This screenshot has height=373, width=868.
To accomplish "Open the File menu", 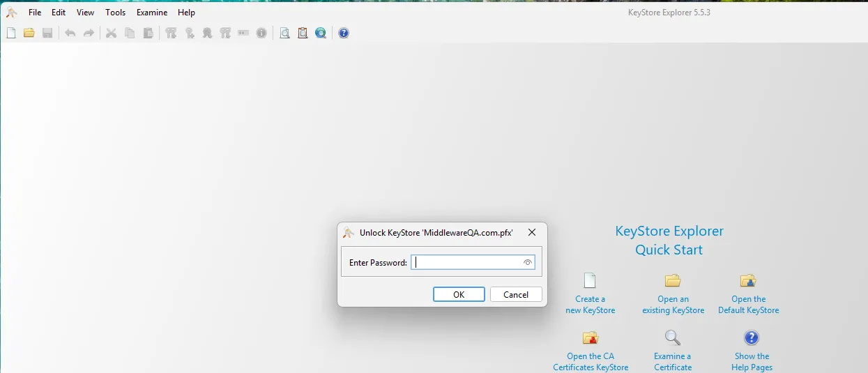I will click(35, 13).
